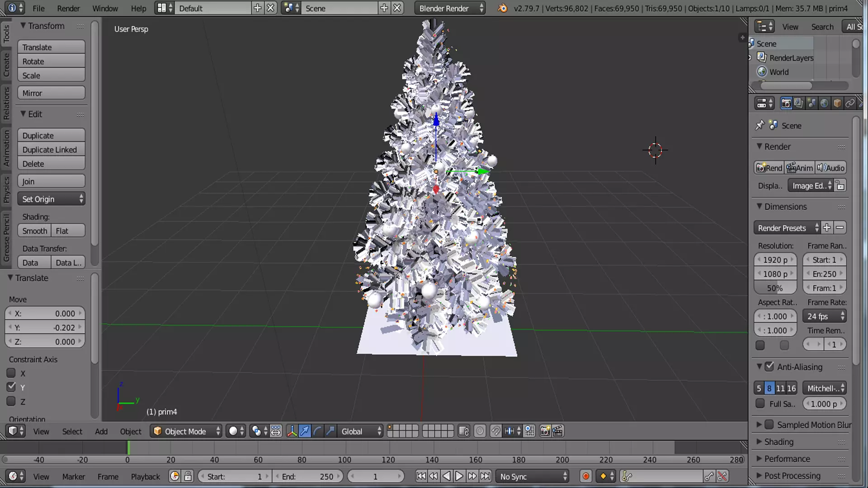Viewport: 868px width, 488px height.
Task: Toggle proportional editing circle icon
Action: tap(480, 431)
